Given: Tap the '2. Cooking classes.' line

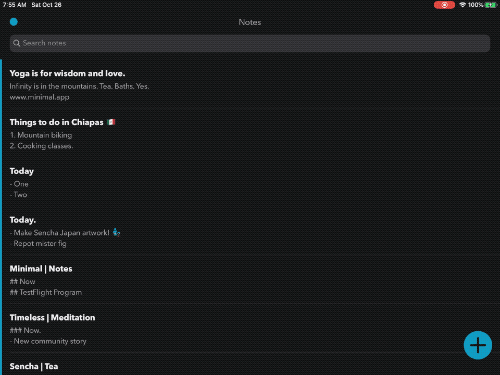Looking at the screenshot, I should click(x=41, y=146).
